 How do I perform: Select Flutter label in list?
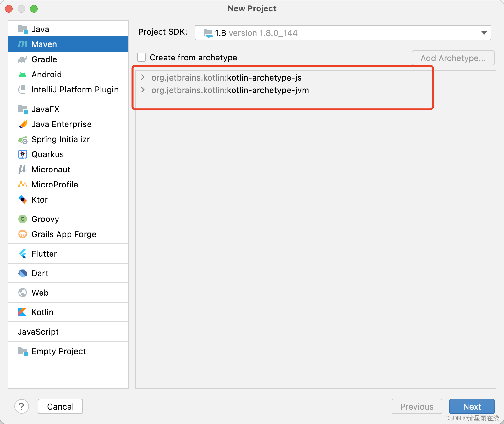point(44,254)
